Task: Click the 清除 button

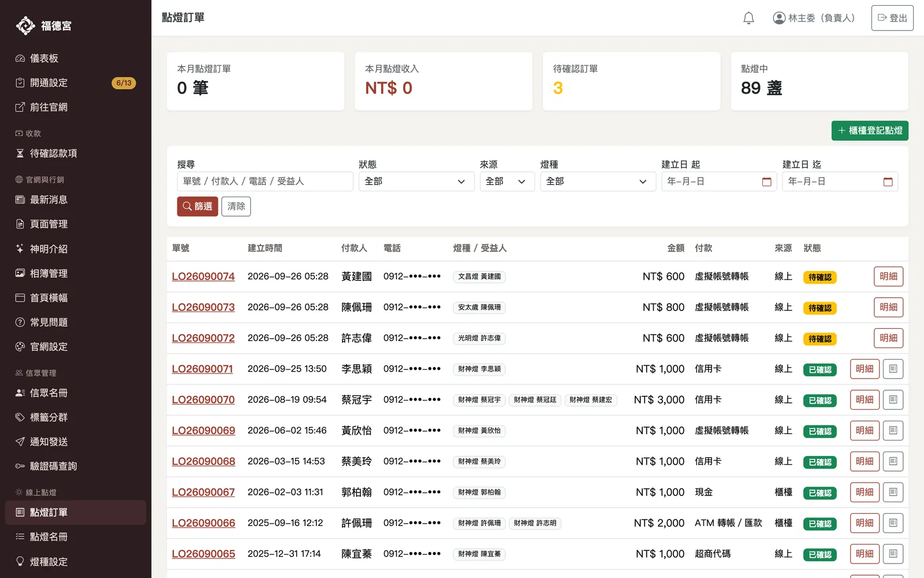Action: click(x=236, y=206)
